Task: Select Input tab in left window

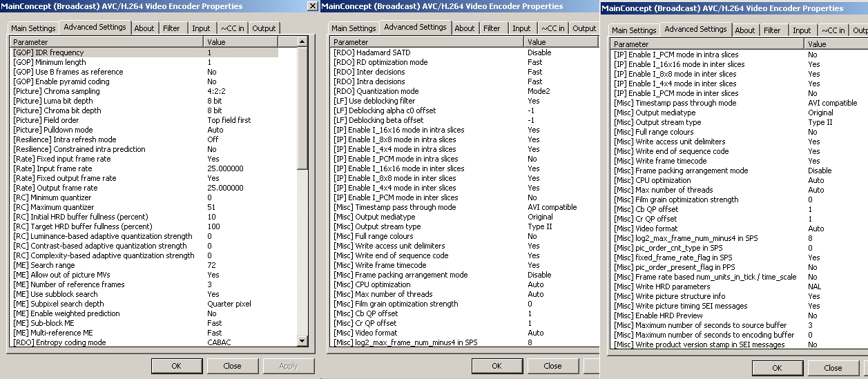Action: pyautogui.click(x=201, y=28)
